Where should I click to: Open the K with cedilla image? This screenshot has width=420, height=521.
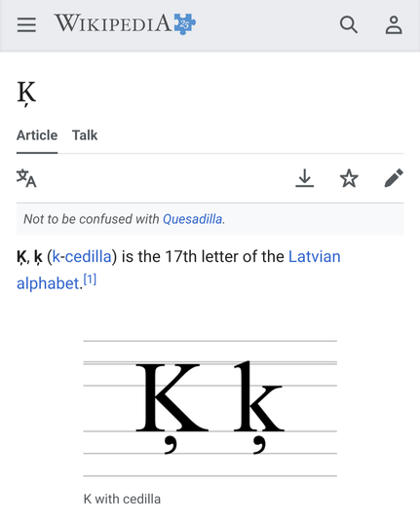[x=210, y=408]
